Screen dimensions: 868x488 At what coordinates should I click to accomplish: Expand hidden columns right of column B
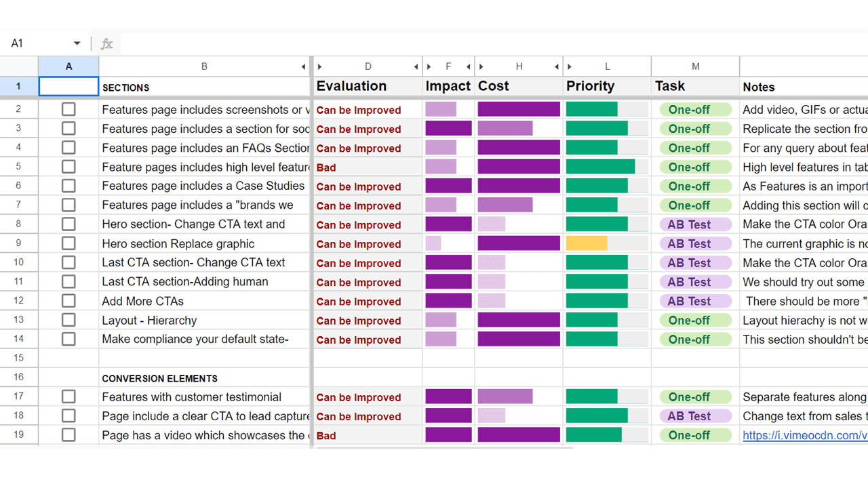tap(303, 66)
